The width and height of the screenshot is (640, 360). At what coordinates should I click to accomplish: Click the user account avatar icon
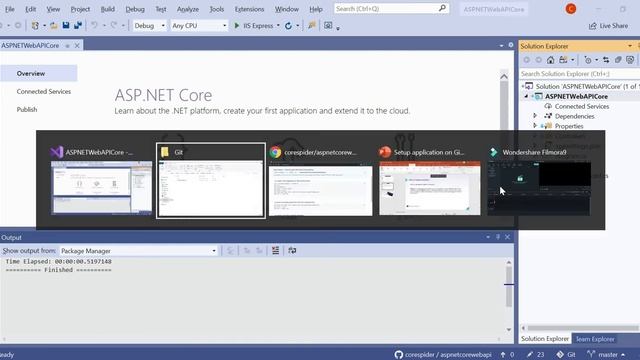click(x=571, y=9)
